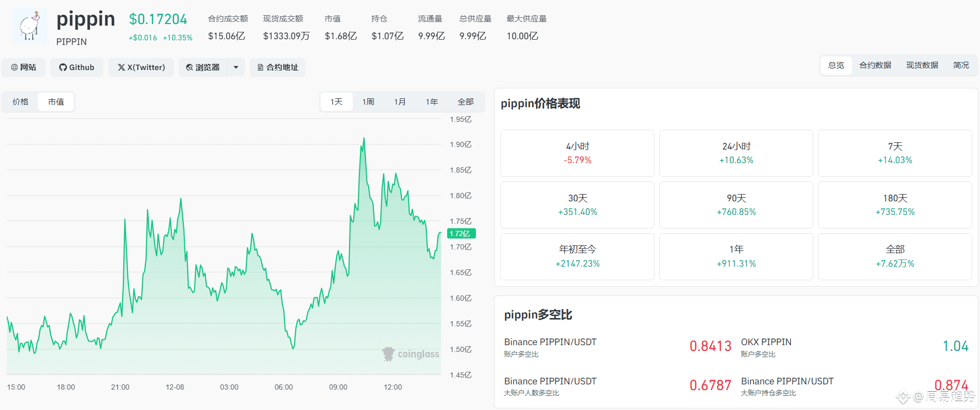Viewport: 980px width, 410px height.
Task: Set chart range to 1周
Action: 368,102
